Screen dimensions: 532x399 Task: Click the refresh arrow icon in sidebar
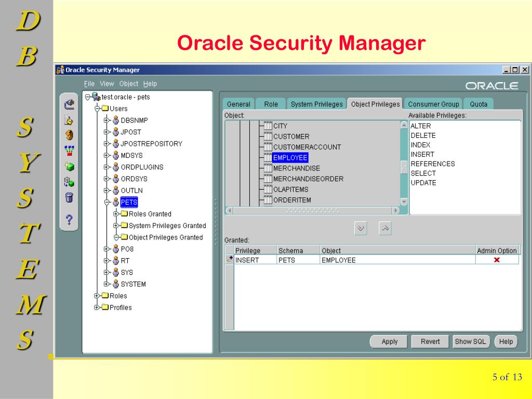point(69,135)
